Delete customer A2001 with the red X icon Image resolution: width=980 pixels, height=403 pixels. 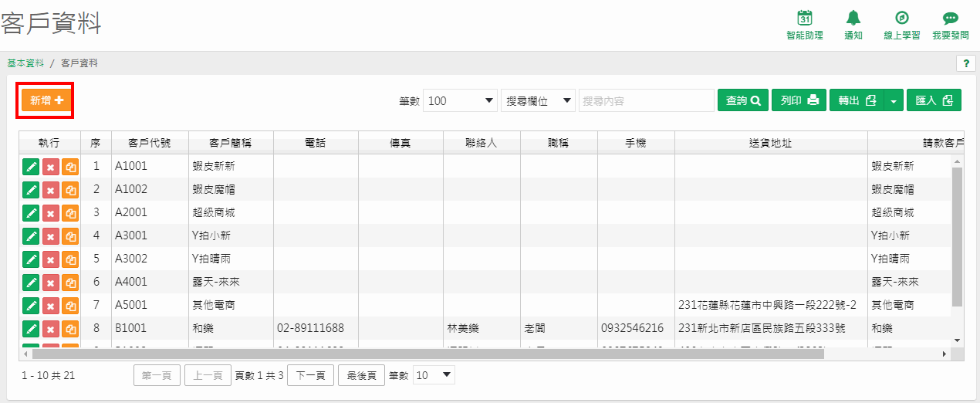51,212
